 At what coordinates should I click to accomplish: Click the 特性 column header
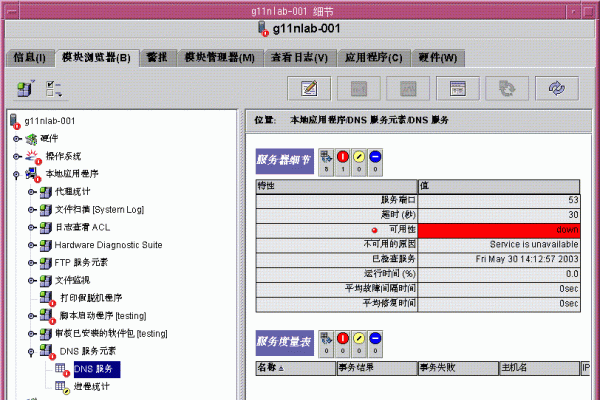pyautogui.click(x=337, y=186)
